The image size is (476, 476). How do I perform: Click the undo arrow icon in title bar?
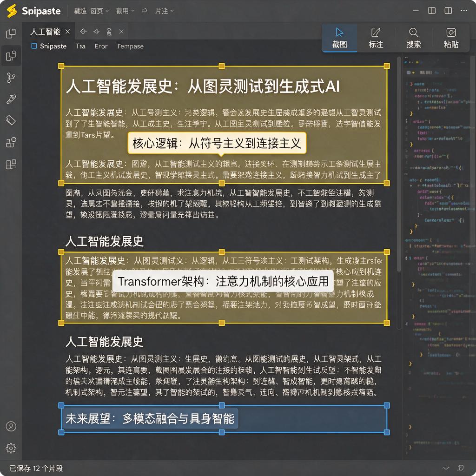[145, 11]
